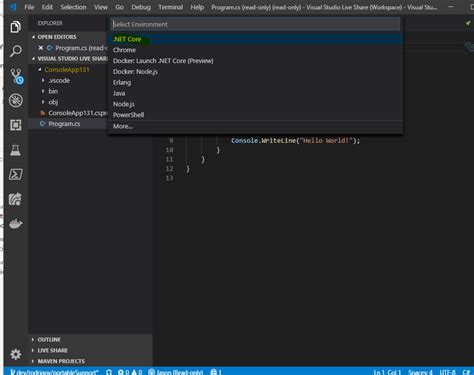Viewport: 474px width, 375px height.
Task: Open the Live Share view in activity bar
Action: (15, 199)
